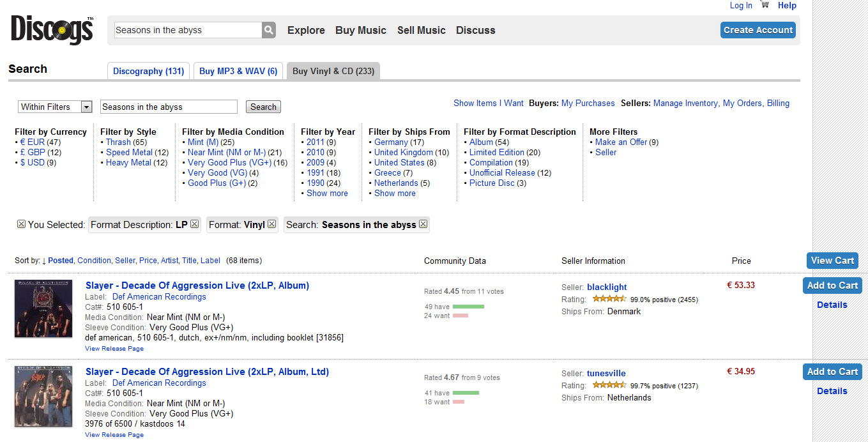Filter ships from Greece

tap(388, 172)
